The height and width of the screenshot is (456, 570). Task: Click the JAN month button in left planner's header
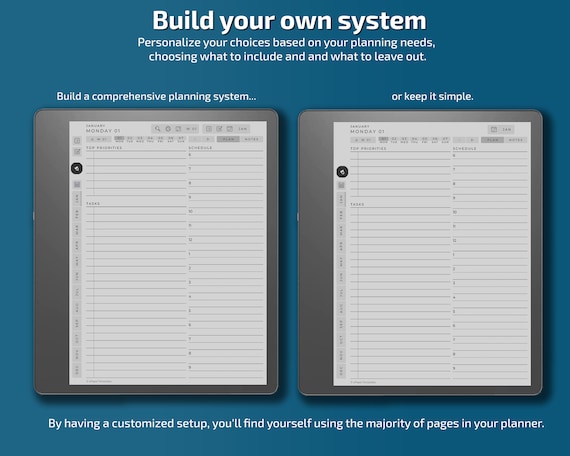point(242,129)
